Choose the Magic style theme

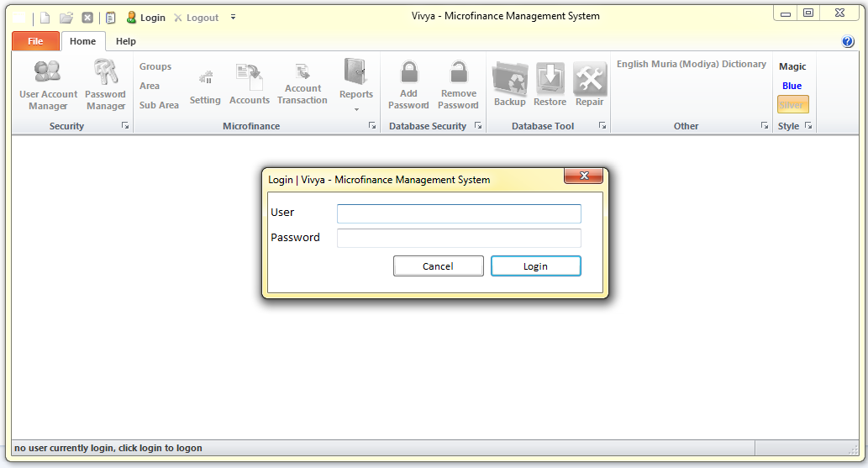click(x=792, y=66)
